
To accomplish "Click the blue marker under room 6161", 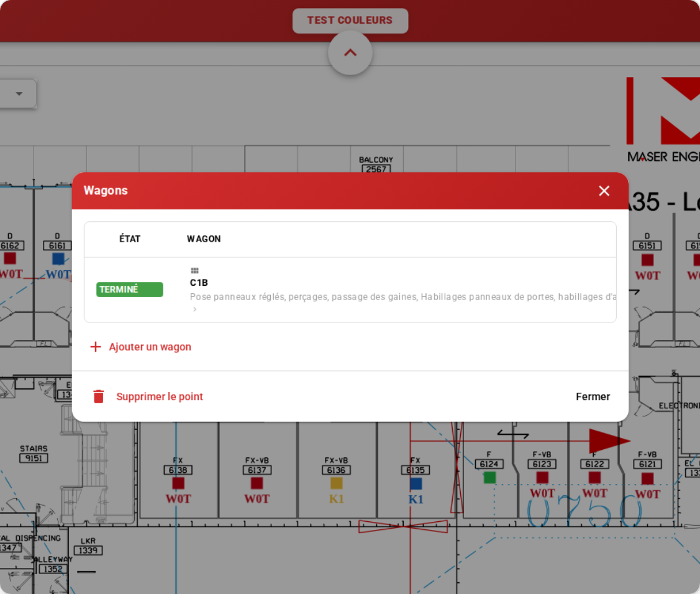I will (58, 258).
